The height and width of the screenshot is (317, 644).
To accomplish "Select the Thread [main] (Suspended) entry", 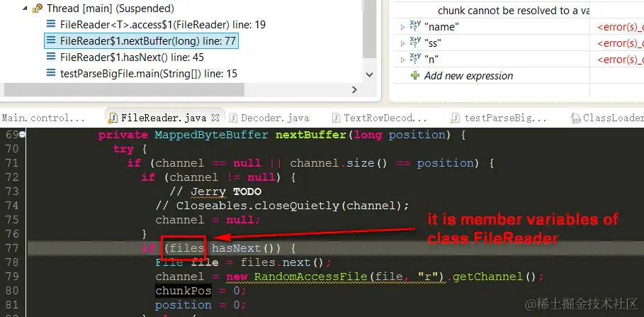I will (110, 9).
